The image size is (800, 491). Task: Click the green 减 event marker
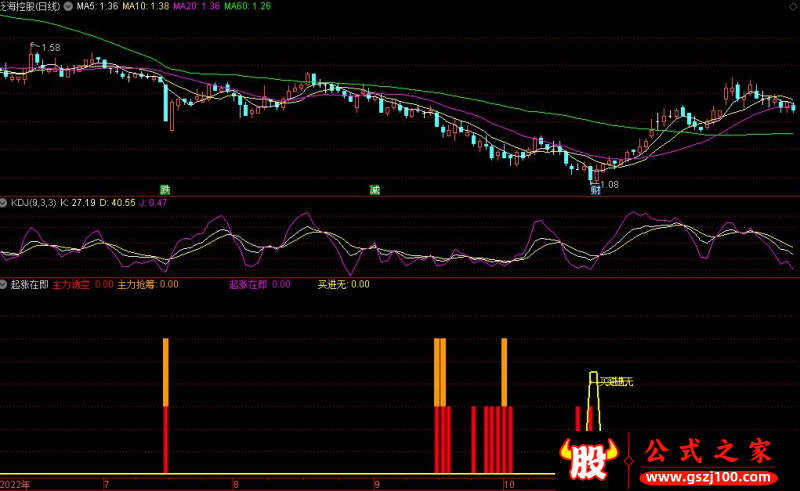(x=375, y=190)
